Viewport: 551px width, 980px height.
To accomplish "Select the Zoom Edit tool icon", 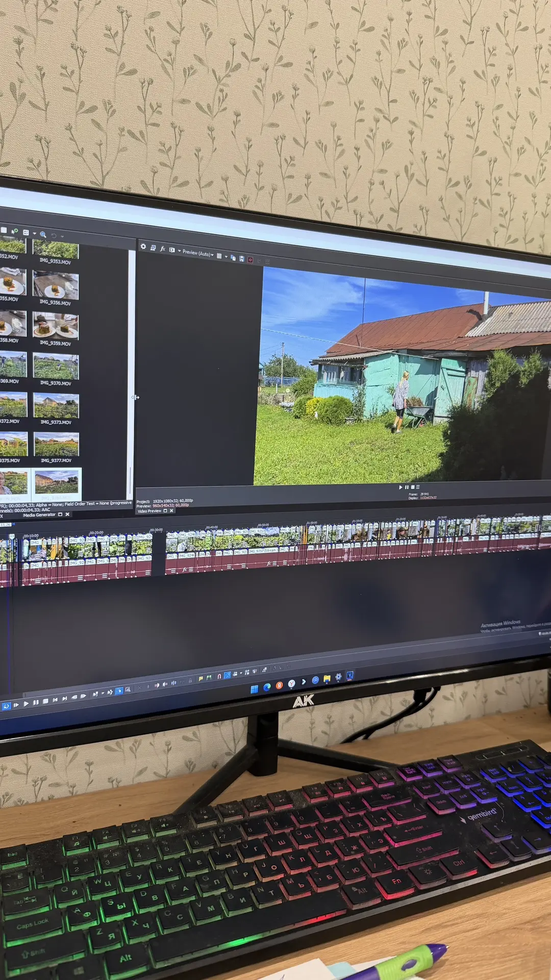I will point(128,690).
